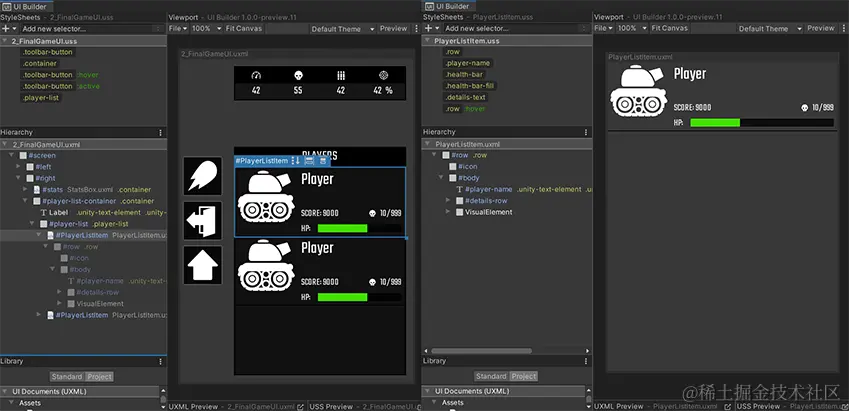Open the right window's Hierarchy pane options menu
The height and width of the screenshot is (411, 849).
click(x=585, y=132)
